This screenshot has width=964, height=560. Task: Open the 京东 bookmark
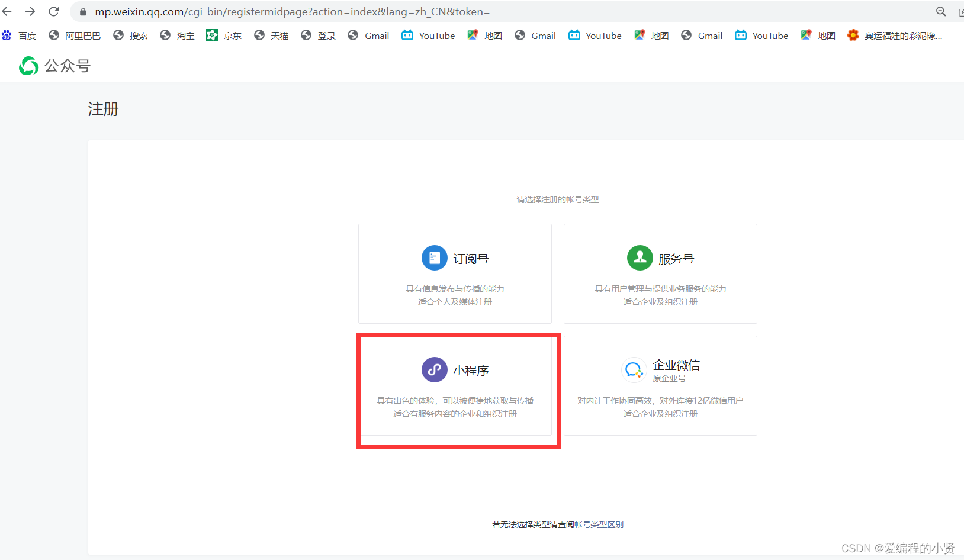tap(224, 36)
